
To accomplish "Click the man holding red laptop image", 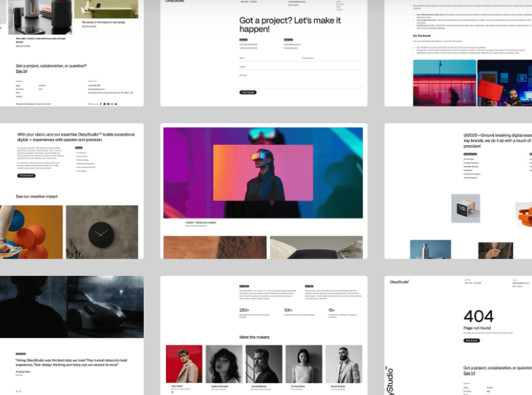I will click(x=505, y=83).
